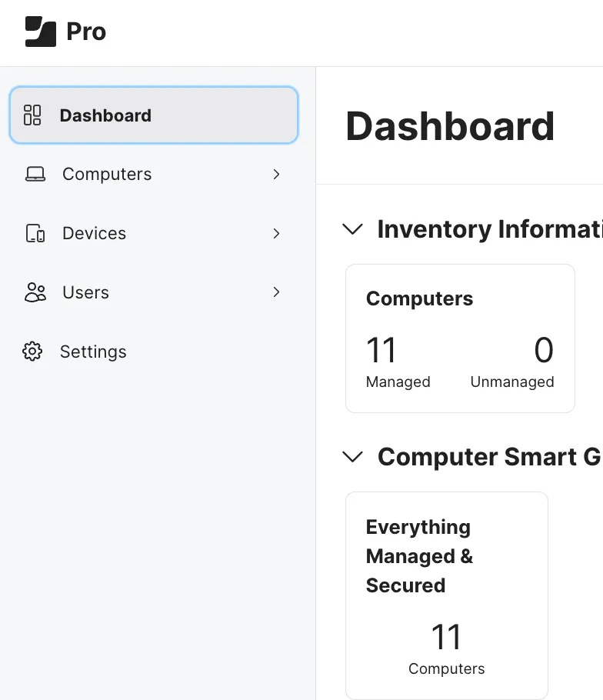Click the Unmanaged count showing 0

[544, 350]
